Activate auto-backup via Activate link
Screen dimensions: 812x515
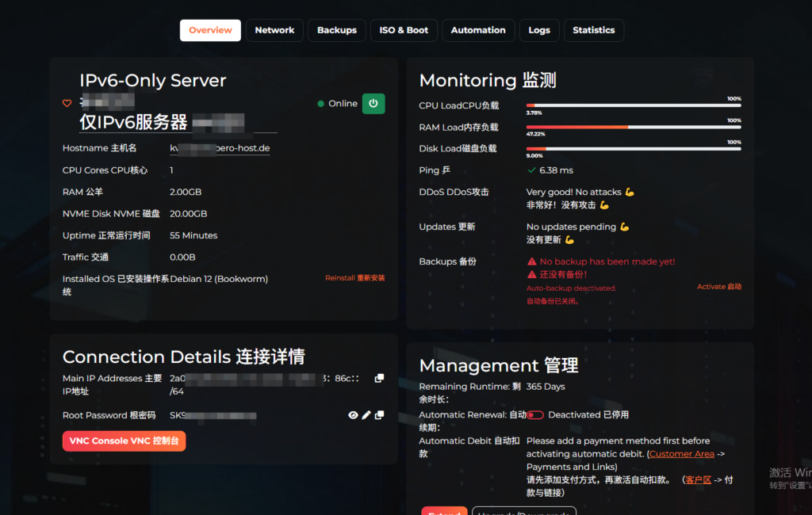pyautogui.click(x=719, y=287)
